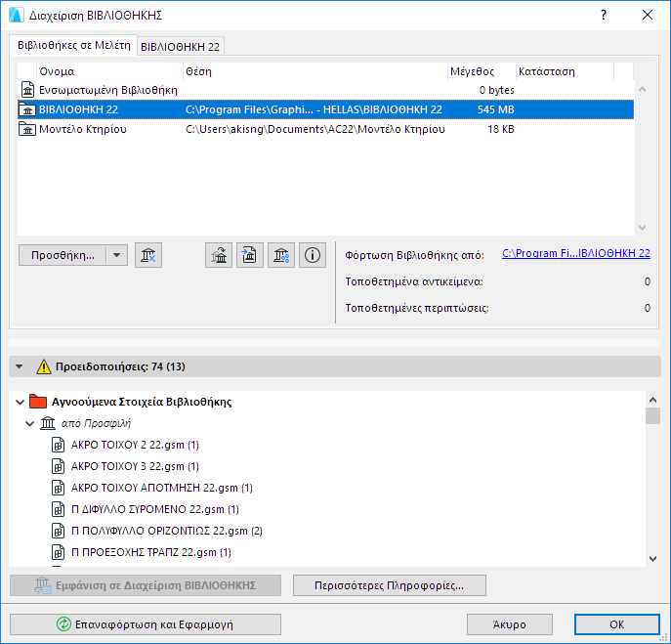
Task: Click the library information (i) icon
Action: point(312,255)
